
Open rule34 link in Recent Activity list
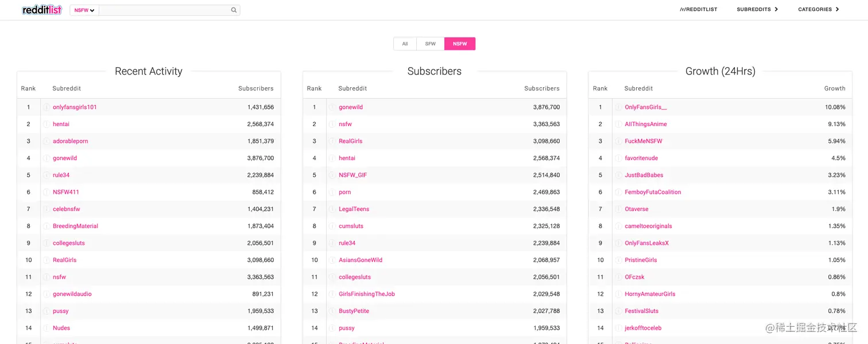[61, 175]
